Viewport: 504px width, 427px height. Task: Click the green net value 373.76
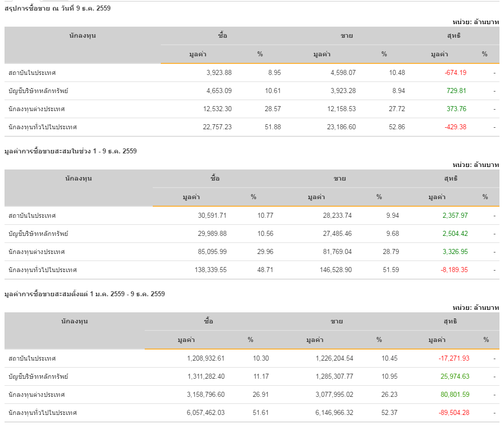point(456,109)
